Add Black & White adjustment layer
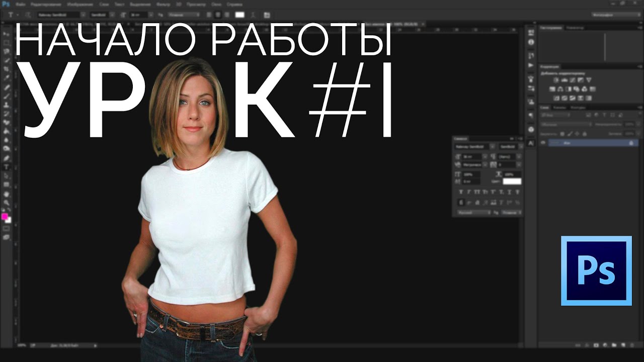 [x=569, y=89]
